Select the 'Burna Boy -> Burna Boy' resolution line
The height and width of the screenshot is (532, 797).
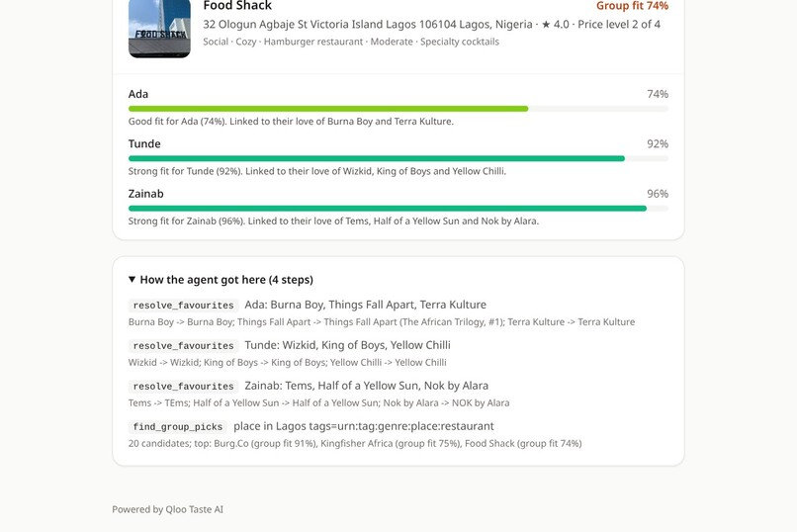pyautogui.click(x=382, y=322)
